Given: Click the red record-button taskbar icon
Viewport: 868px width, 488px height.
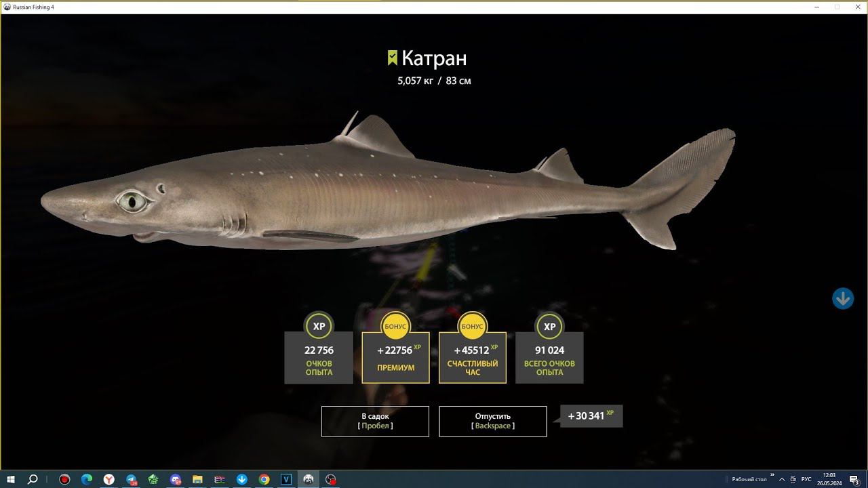Looking at the screenshot, I should click(x=64, y=479).
